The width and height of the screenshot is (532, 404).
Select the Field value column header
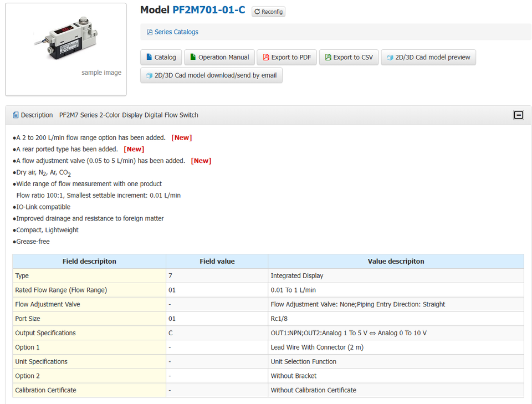point(217,262)
